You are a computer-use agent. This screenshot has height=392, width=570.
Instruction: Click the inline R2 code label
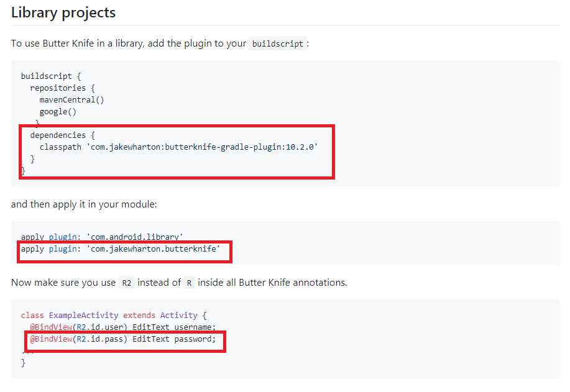coord(127,283)
